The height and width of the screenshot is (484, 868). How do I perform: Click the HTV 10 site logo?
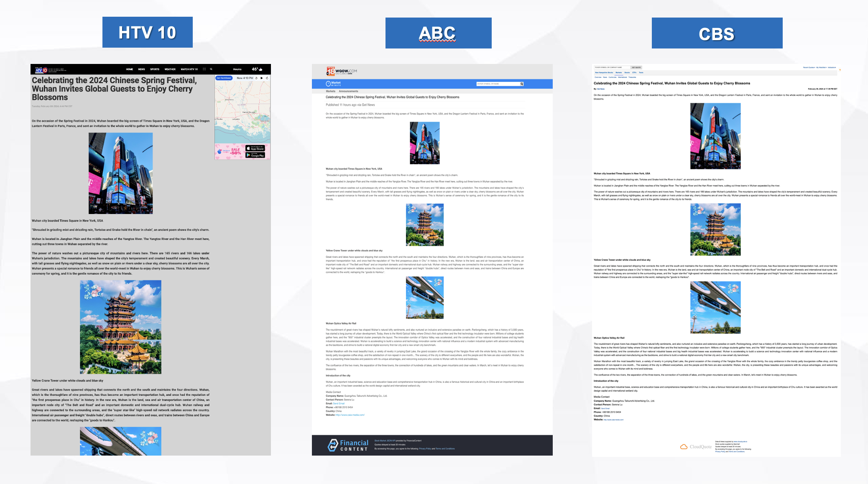[41, 70]
